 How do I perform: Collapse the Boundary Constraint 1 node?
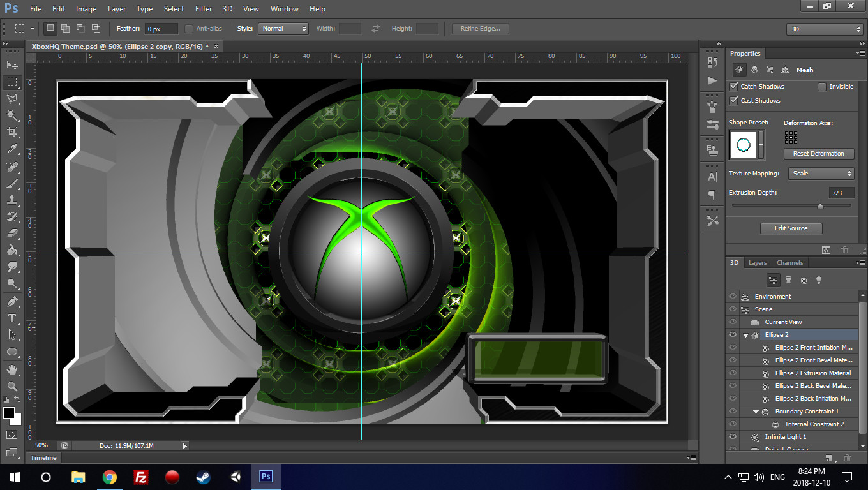pyautogui.click(x=756, y=412)
